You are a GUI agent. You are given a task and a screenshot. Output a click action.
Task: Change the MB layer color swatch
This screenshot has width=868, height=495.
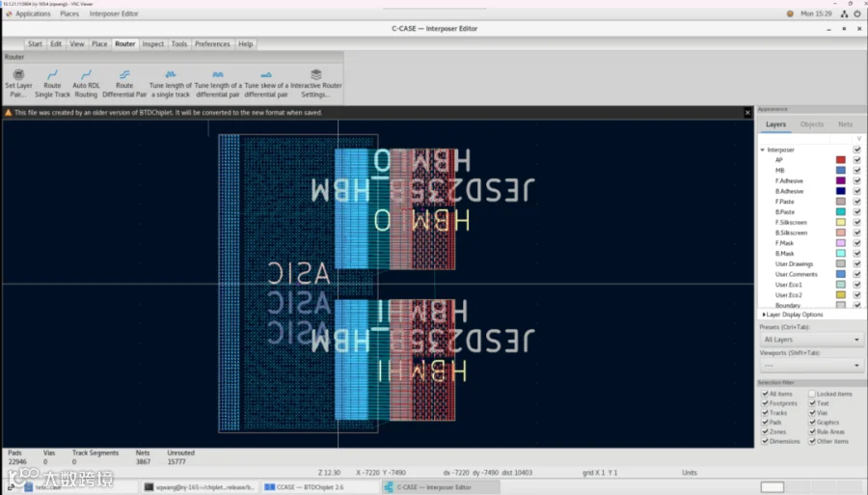pyautogui.click(x=840, y=171)
